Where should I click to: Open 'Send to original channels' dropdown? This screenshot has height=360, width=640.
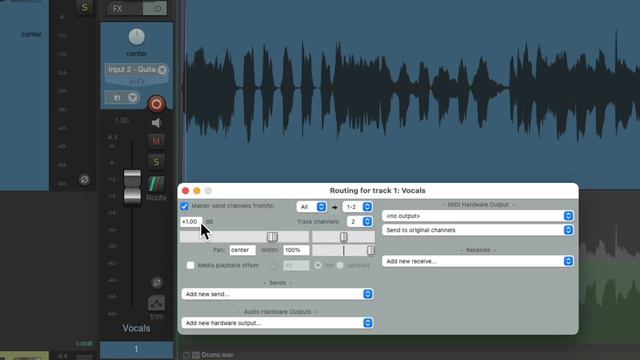(x=478, y=230)
